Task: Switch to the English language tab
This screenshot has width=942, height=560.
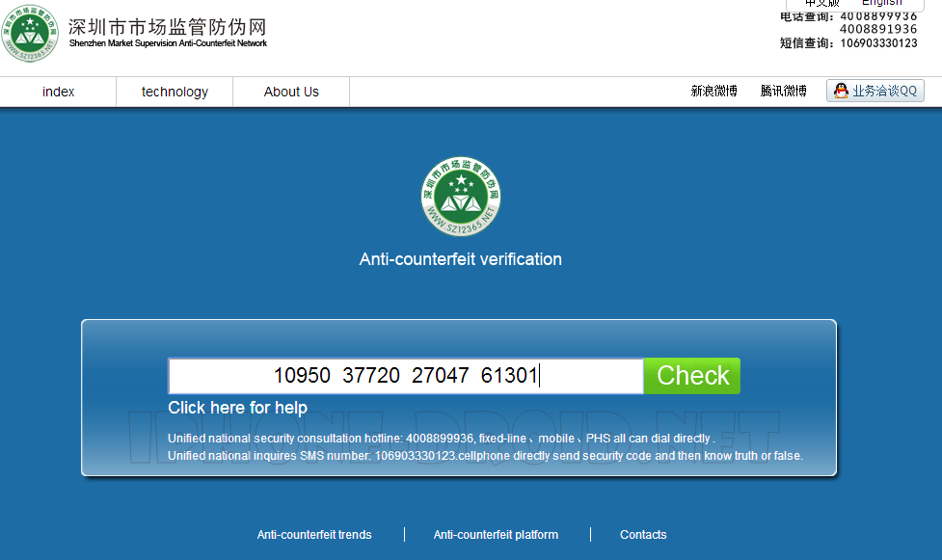Action: pos(881,4)
